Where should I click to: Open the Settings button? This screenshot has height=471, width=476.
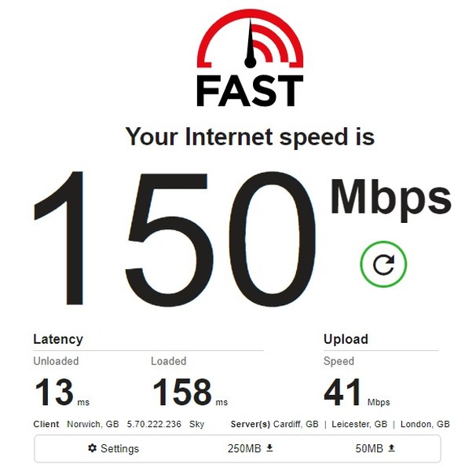click(x=113, y=448)
